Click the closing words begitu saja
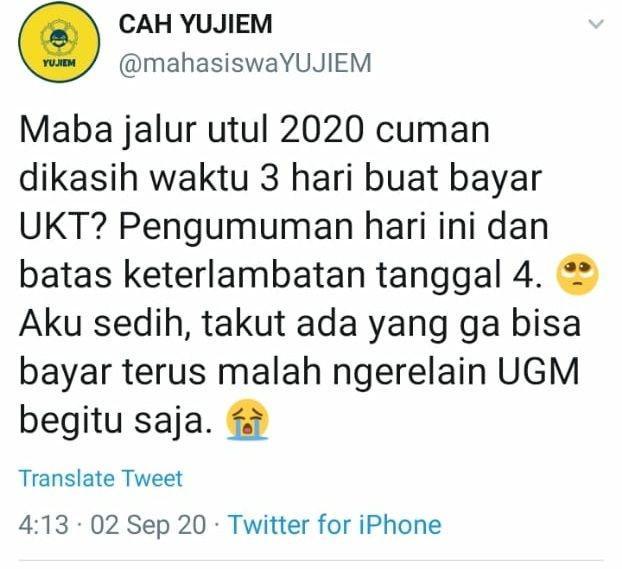The width and height of the screenshot is (622, 569). click(115, 421)
